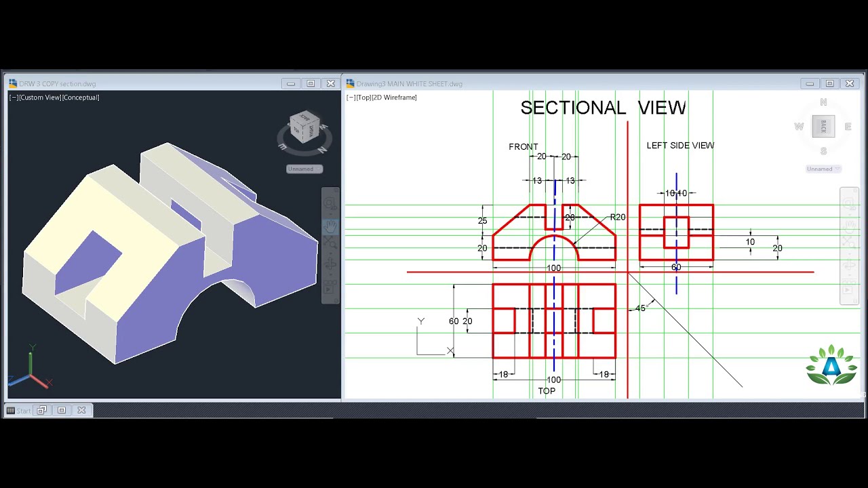Image resolution: width=868 pixels, height=488 pixels.
Task: Click the SECTIONAL VIEW heading text
Action: (603, 108)
